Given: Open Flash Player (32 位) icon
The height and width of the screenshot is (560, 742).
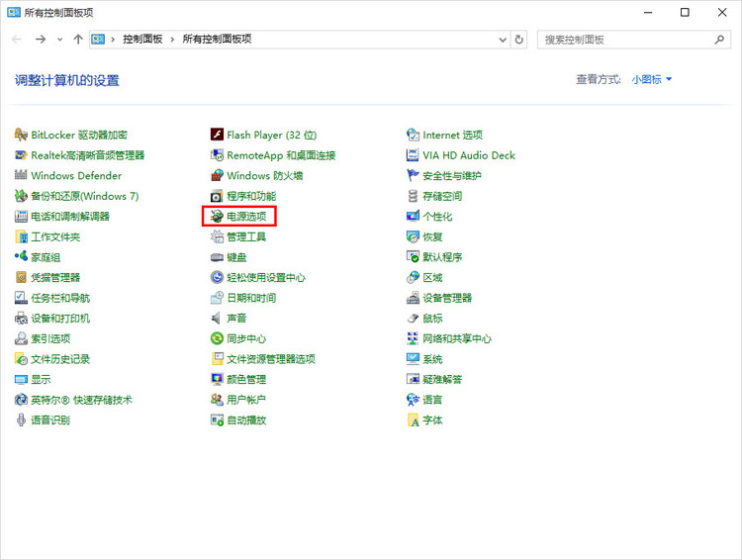Looking at the screenshot, I should click(217, 135).
